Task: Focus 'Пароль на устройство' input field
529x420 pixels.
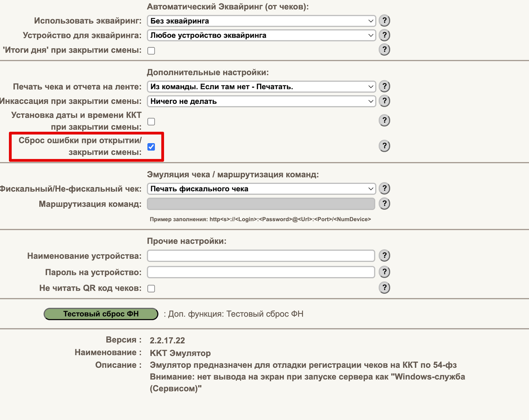Action: click(261, 272)
